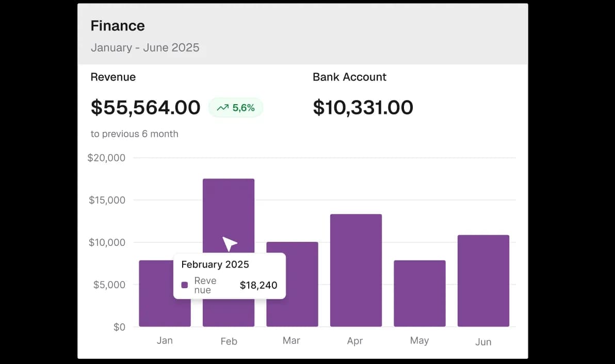Click the upward trend arrow icon
Screen dimensions: 615x364
point(223,108)
